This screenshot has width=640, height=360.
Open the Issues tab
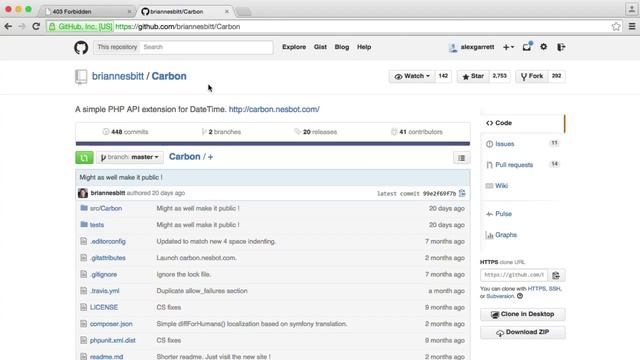(522, 144)
